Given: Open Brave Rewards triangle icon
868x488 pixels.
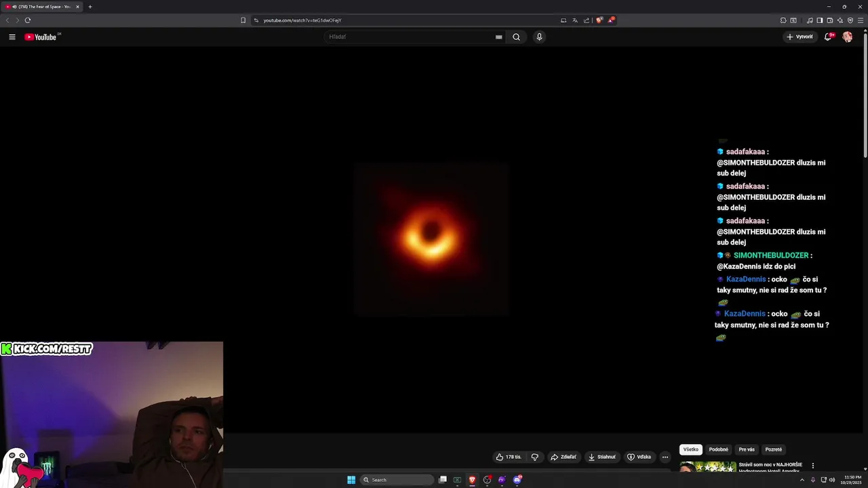Looking at the screenshot, I should click(x=611, y=20).
